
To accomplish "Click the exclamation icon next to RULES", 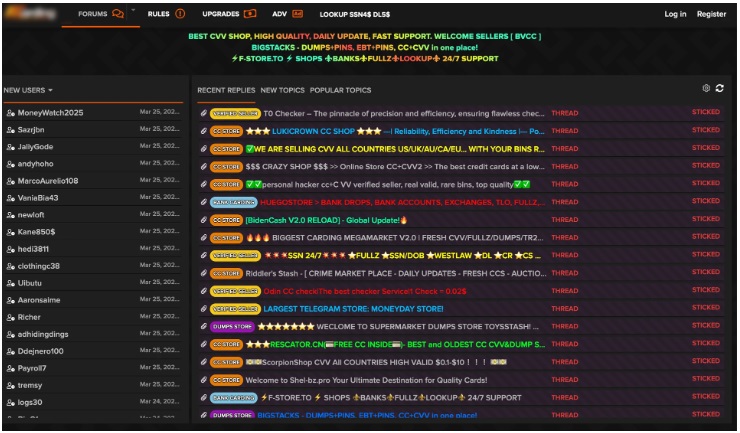I will tap(180, 14).
